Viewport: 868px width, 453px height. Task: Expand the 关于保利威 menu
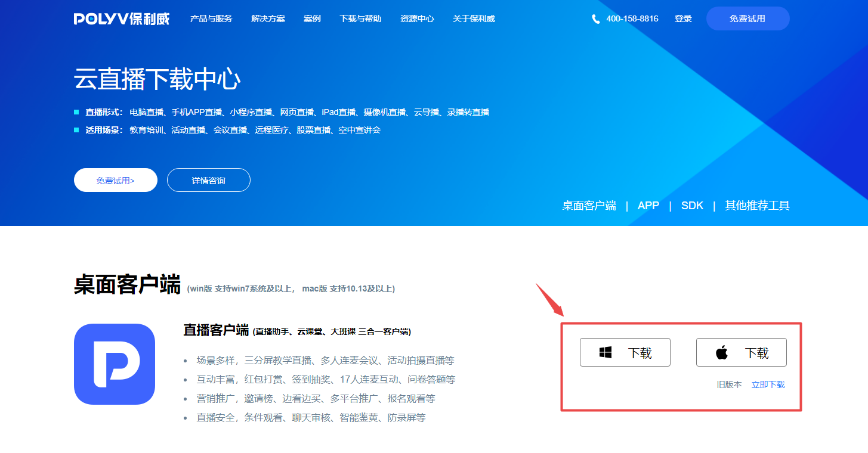474,18
